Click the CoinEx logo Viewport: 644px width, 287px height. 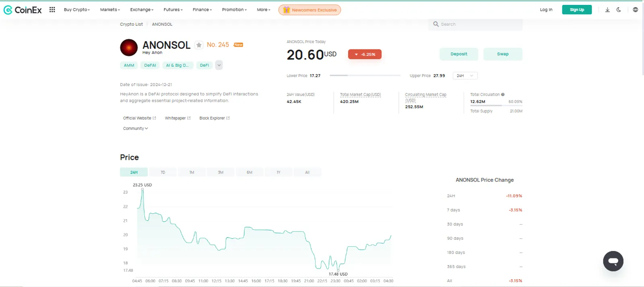(x=23, y=10)
